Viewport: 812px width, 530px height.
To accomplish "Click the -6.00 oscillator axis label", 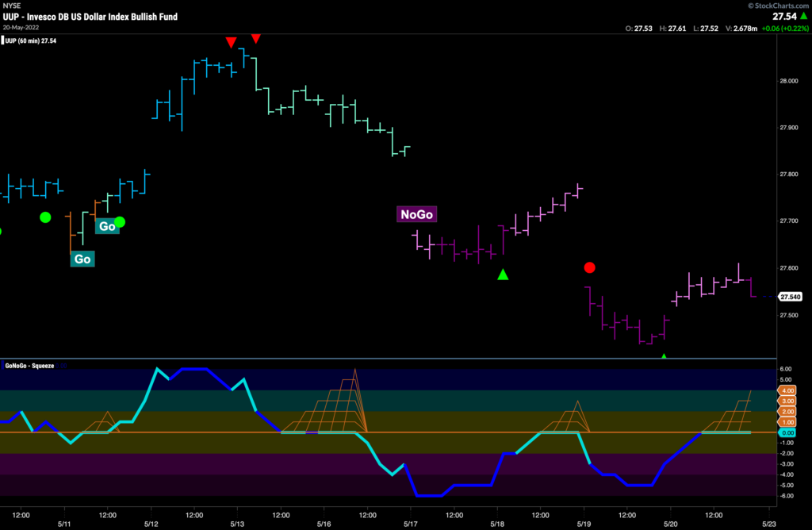I will [x=786, y=496].
